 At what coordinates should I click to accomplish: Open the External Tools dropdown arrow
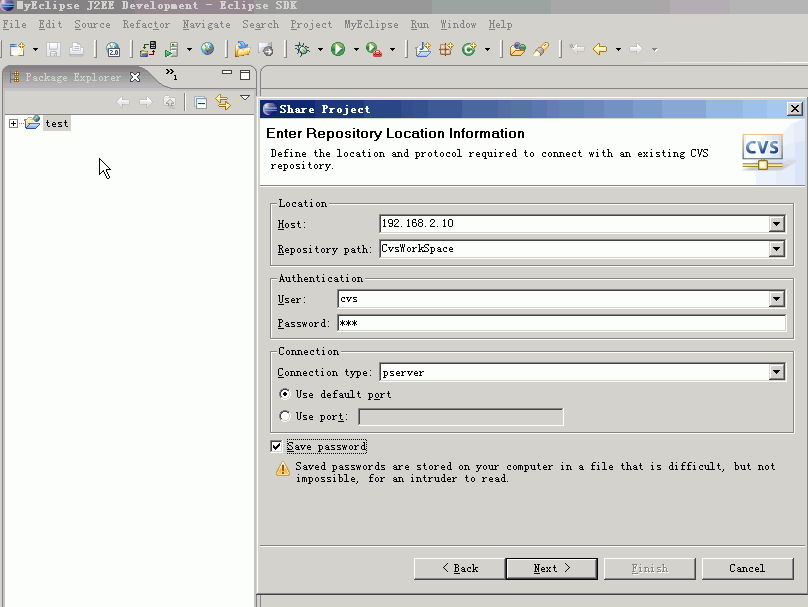pyautogui.click(x=392, y=49)
